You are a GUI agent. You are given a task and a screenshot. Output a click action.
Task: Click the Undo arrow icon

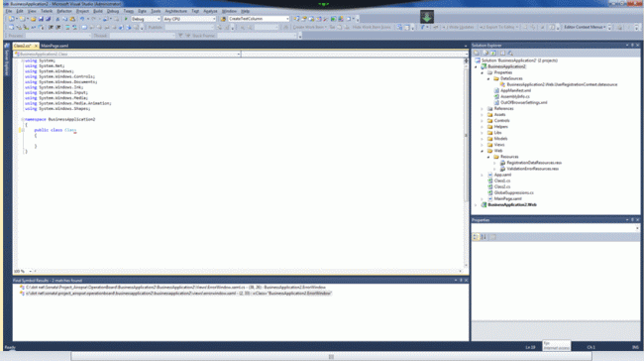[x=82, y=19]
